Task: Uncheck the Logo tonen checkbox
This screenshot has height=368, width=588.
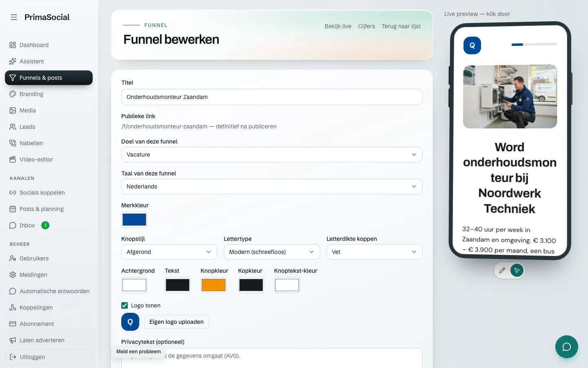Action: coord(125,305)
